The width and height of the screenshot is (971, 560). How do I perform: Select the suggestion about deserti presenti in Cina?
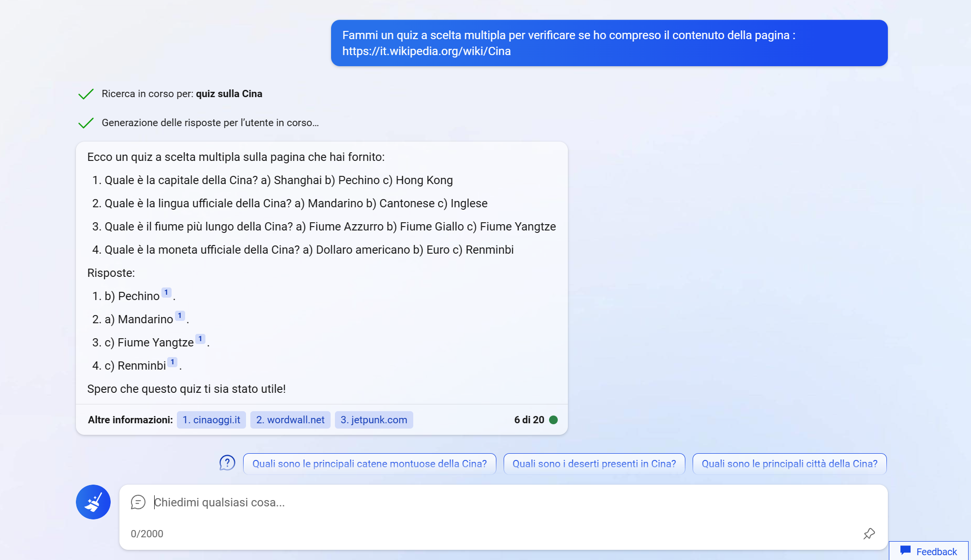click(594, 463)
